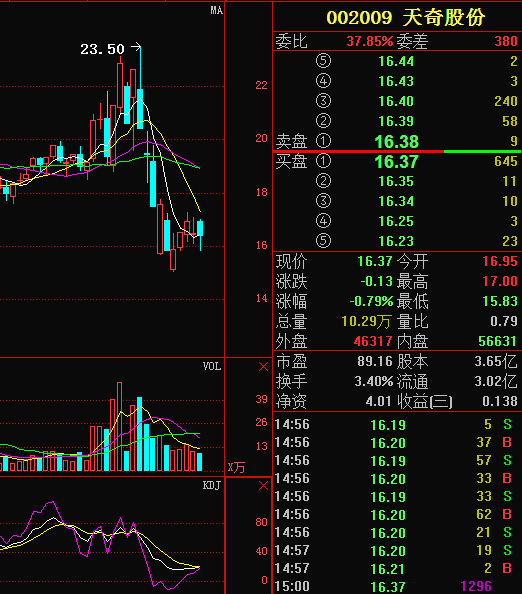Select the 14:56 trade with volume 5

397,425
